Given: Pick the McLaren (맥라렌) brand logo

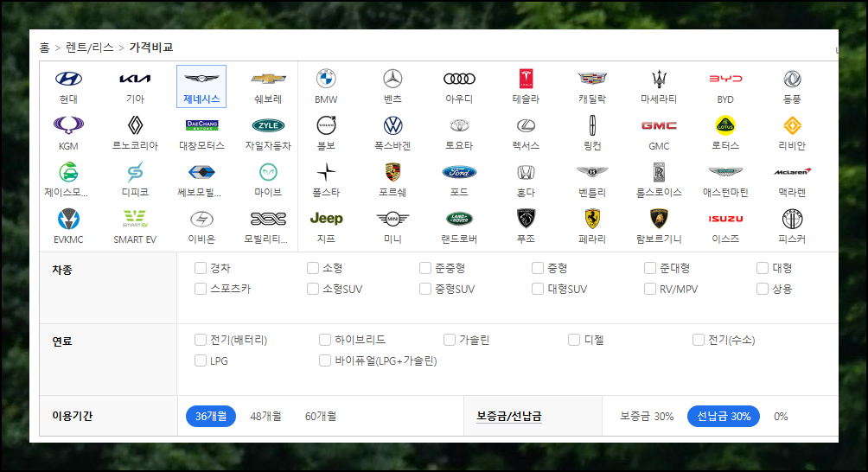Looking at the screenshot, I should tap(792, 172).
